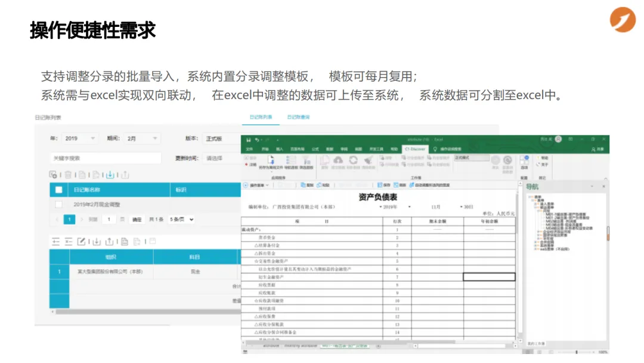Open the 30日 day dropdown in balance sheet

[x=466, y=207]
